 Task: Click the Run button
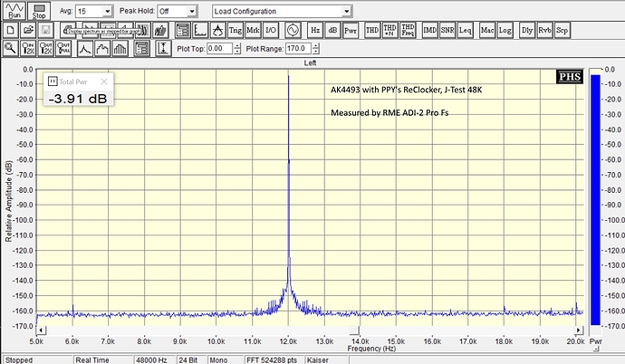point(14,11)
